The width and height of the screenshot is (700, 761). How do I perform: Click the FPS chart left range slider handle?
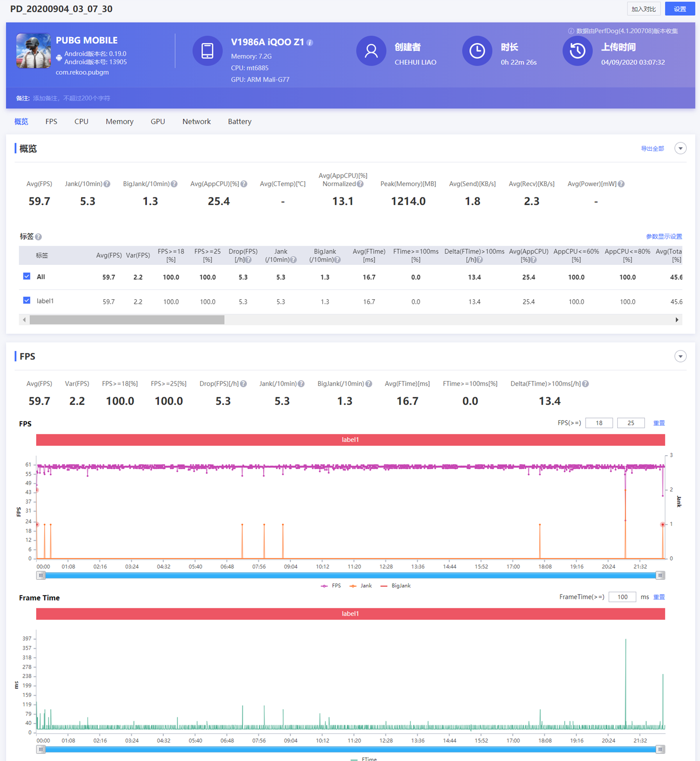click(x=41, y=576)
